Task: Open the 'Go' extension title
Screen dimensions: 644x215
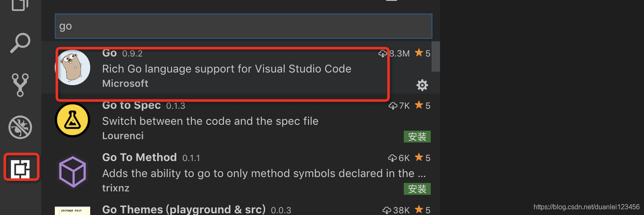Action: coord(109,53)
